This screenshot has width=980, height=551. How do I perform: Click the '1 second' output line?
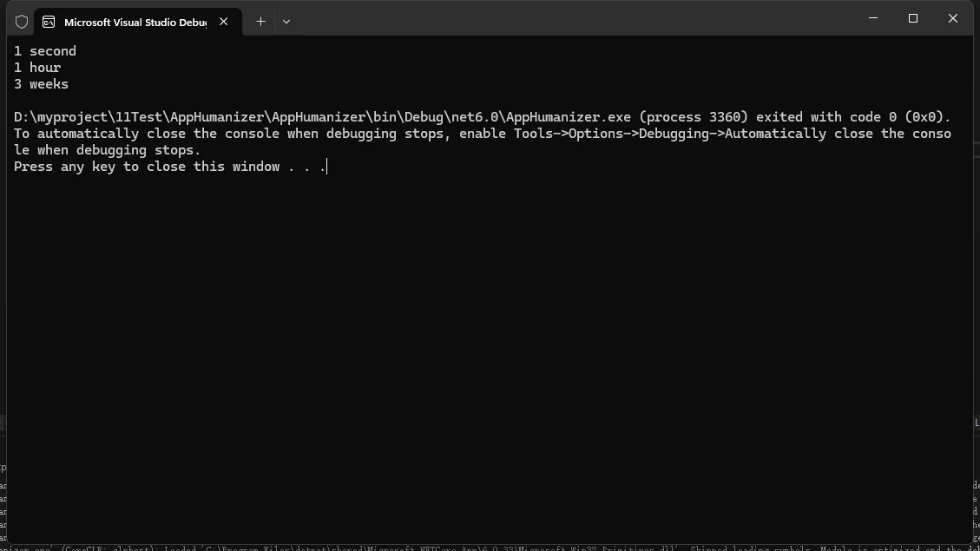click(45, 51)
